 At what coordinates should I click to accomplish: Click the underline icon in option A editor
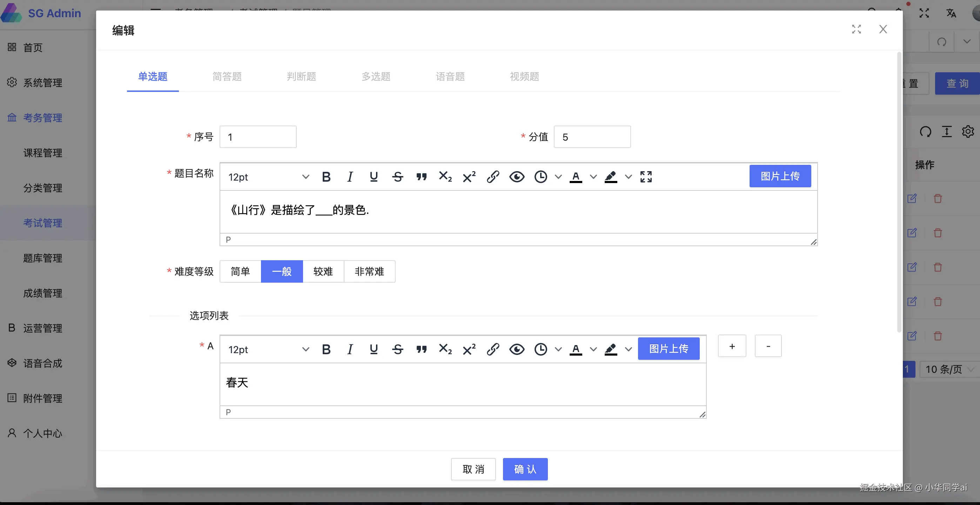pos(374,349)
